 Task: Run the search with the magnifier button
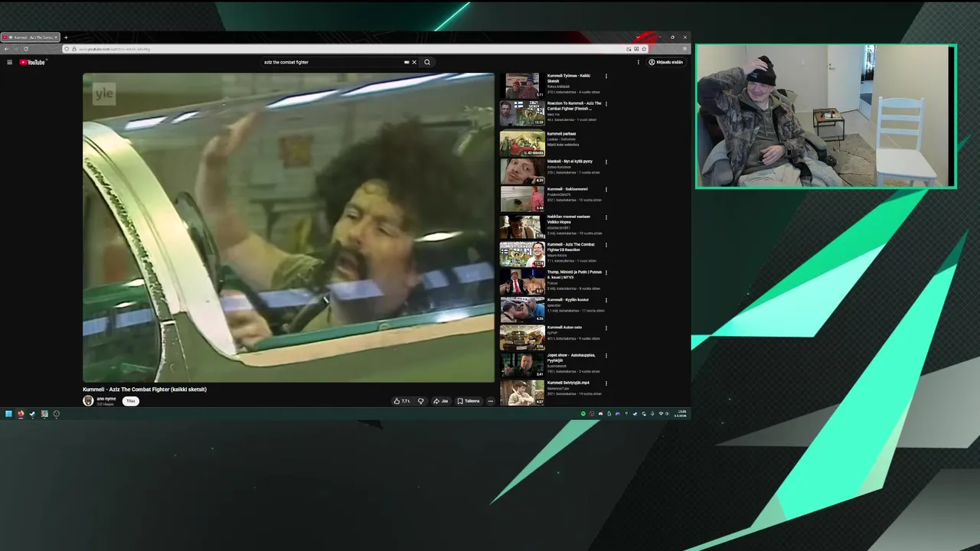427,62
